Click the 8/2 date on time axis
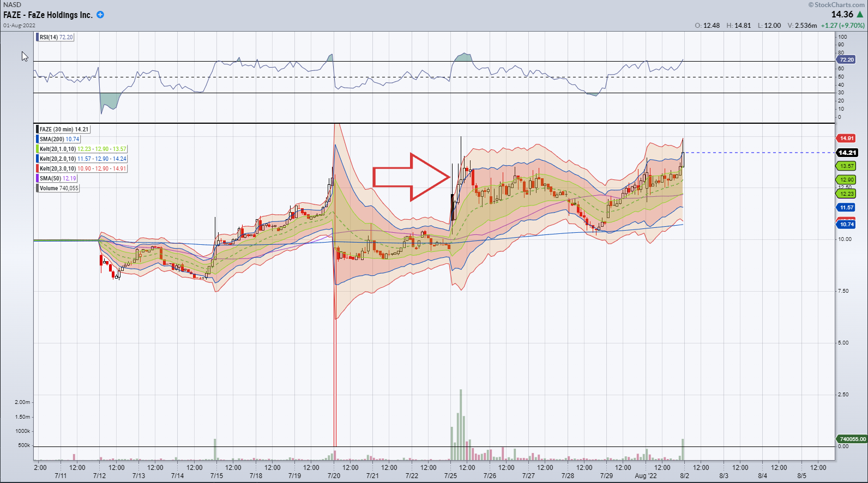The width and height of the screenshot is (868, 483). click(x=684, y=476)
